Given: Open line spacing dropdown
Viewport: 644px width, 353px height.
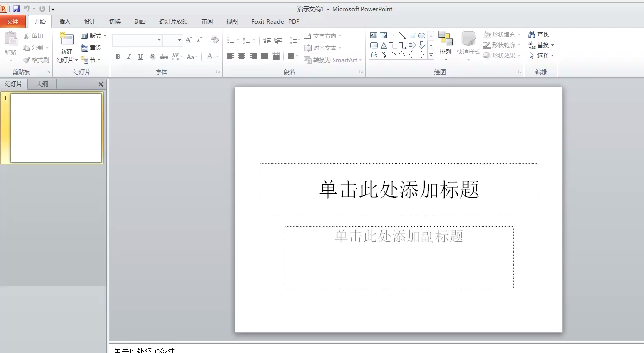Looking at the screenshot, I should point(294,41).
